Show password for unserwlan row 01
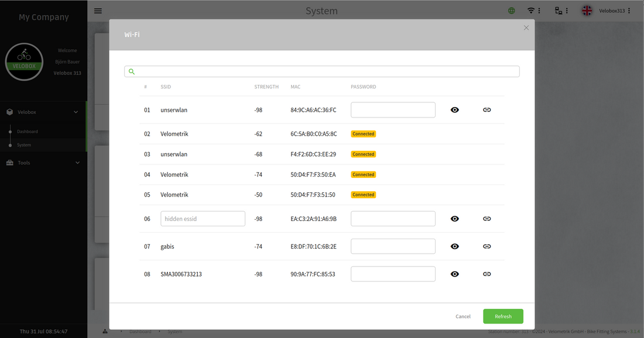Screen dimensions: 644x338 pos(455,110)
